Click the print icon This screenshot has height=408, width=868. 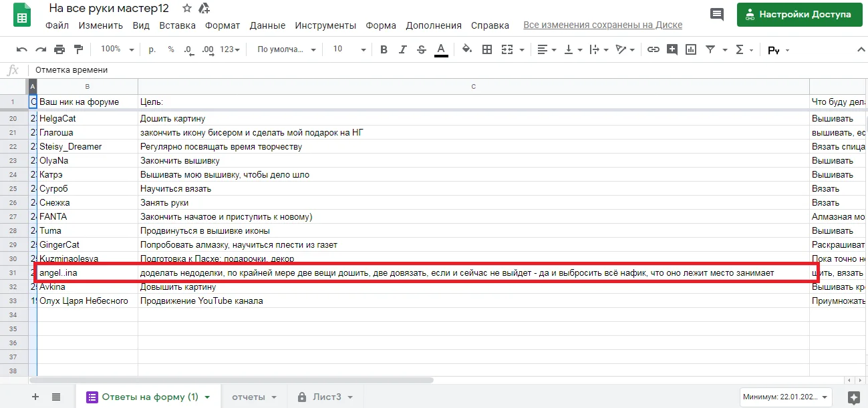point(59,49)
